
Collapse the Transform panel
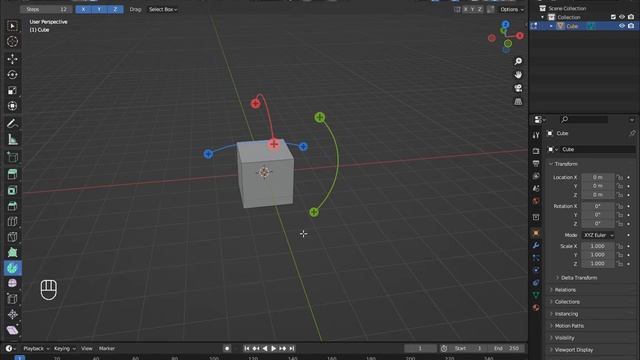click(565, 164)
